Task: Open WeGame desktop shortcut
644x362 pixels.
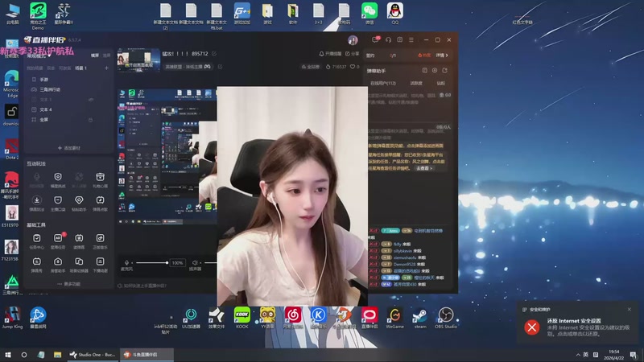Action: click(x=394, y=318)
